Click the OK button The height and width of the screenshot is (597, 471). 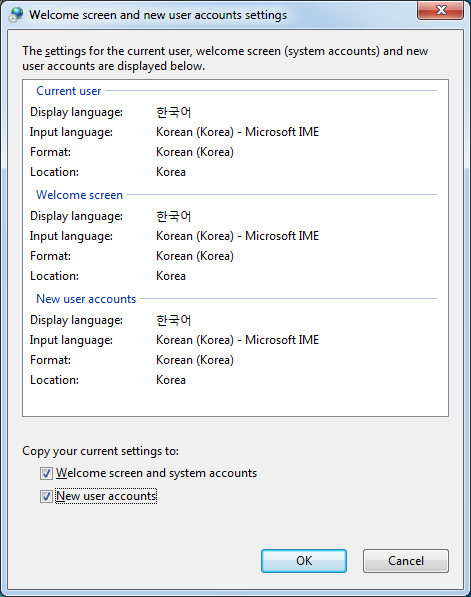(304, 561)
